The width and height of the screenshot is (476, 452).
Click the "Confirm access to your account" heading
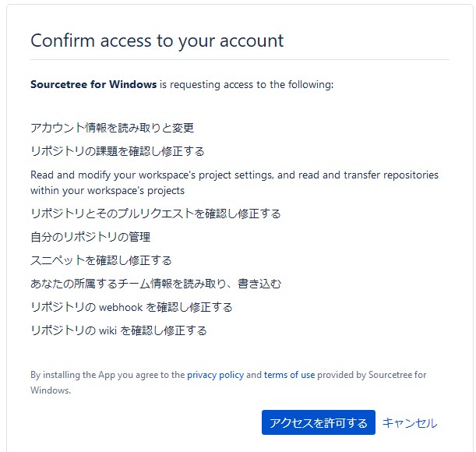[x=157, y=41]
